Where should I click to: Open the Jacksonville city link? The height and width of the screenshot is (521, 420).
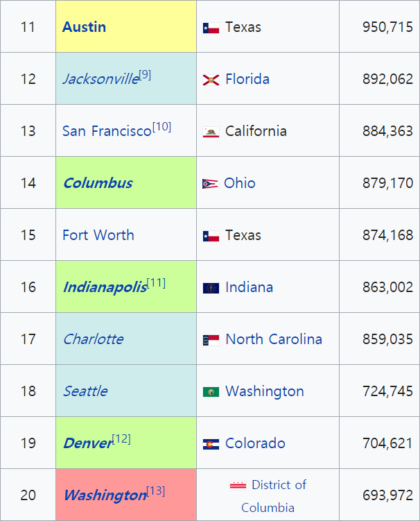click(100, 79)
